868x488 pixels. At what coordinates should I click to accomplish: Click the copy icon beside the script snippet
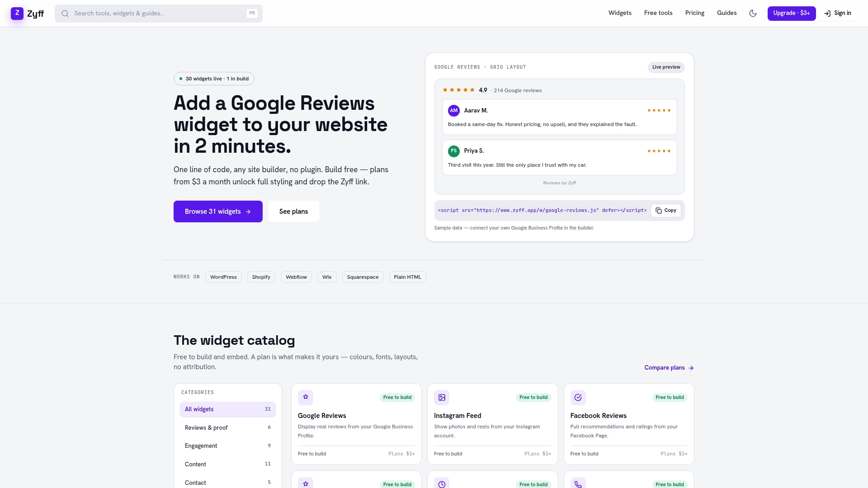[659, 211]
